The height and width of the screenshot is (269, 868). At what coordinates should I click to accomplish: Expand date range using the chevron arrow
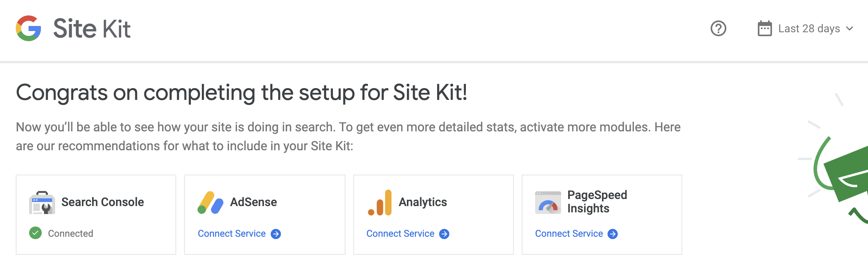[x=849, y=29]
